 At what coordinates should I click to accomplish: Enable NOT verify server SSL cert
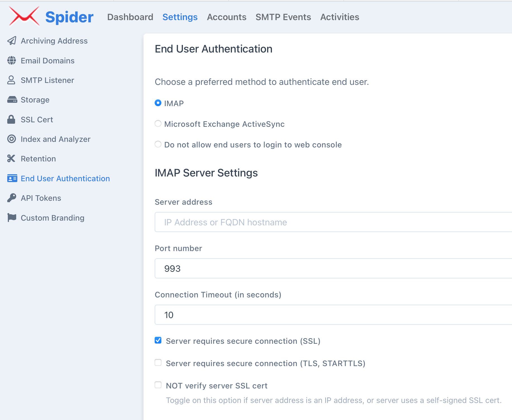pyautogui.click(x=158, y=385)
